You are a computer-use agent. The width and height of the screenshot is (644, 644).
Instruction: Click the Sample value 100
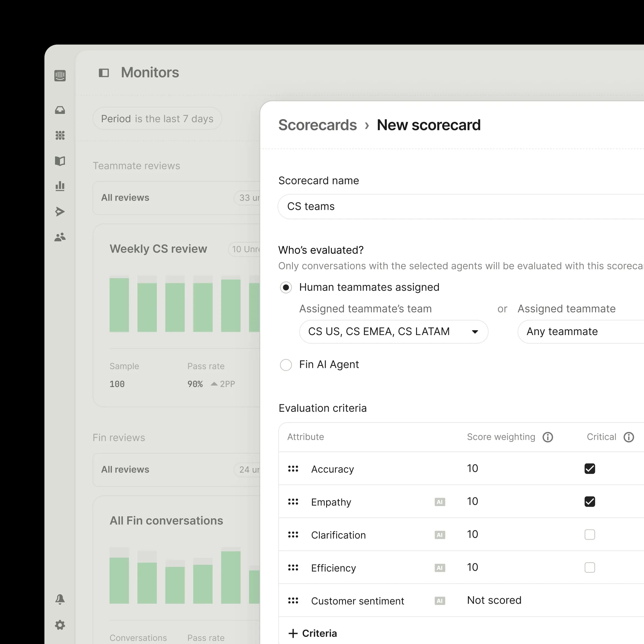pos(117,384)
